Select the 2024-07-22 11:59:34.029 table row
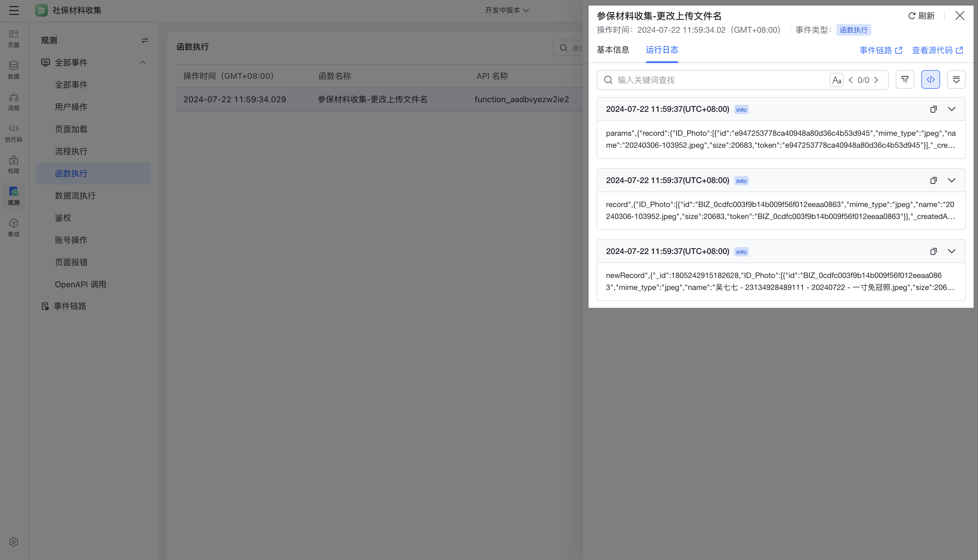Screen dimensions: 978x560 (x=379, y=99)
